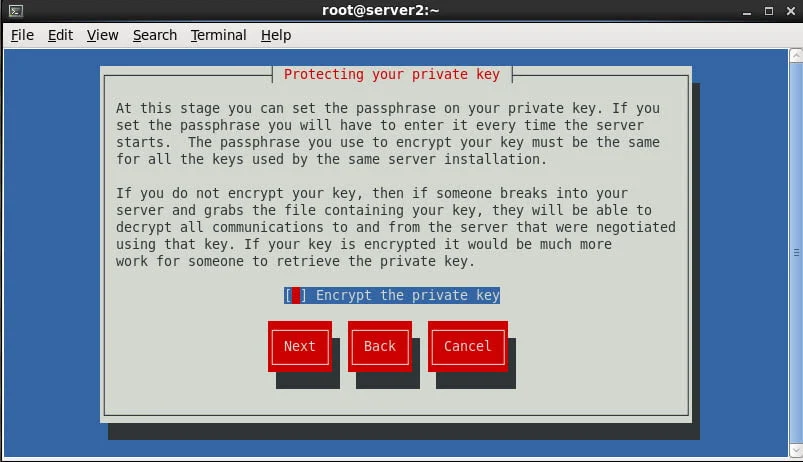Click the root@server2:~ window title bar

pyautogui.click(x=400, y=11)
